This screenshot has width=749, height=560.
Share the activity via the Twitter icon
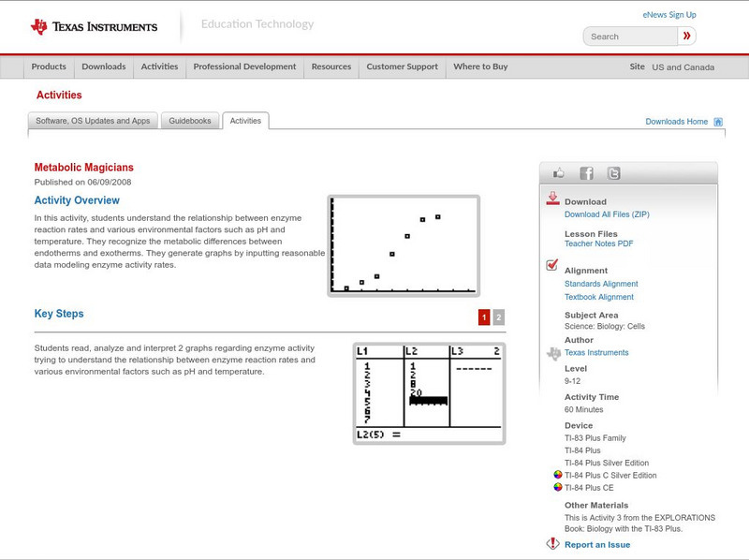pyautogui.click(x=612, y=172)
